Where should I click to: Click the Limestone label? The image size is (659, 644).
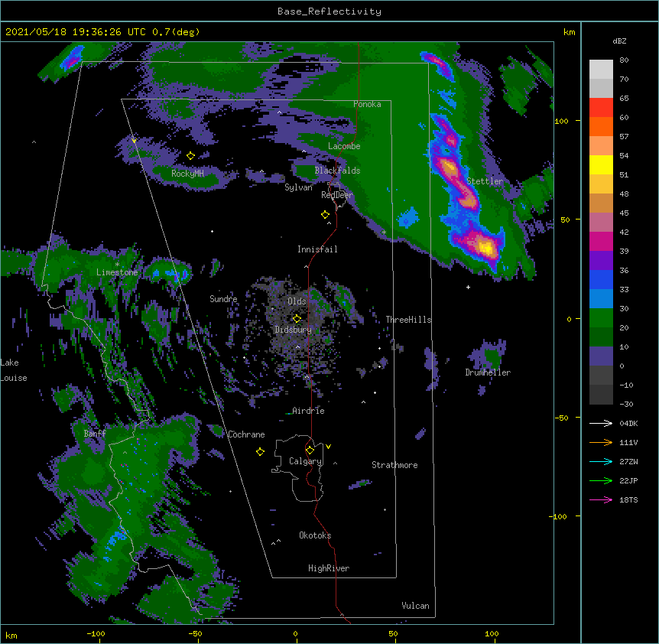coord(117,272)
